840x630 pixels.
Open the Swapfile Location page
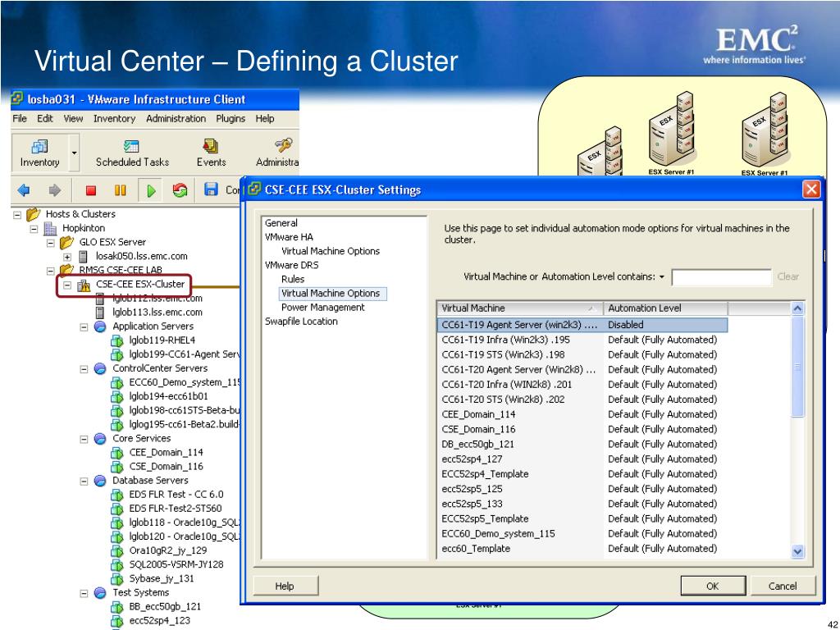(301, 322)
